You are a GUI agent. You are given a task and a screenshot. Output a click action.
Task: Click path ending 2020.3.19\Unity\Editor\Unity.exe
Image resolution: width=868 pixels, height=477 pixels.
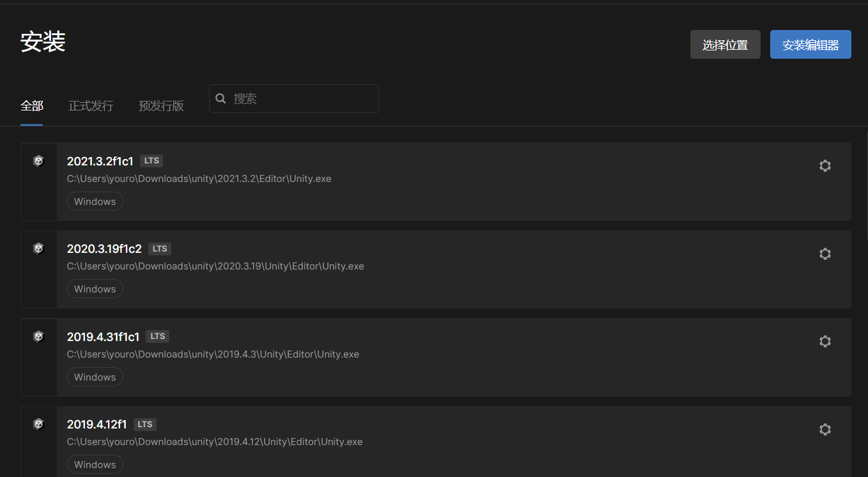(x=215, y=266)
